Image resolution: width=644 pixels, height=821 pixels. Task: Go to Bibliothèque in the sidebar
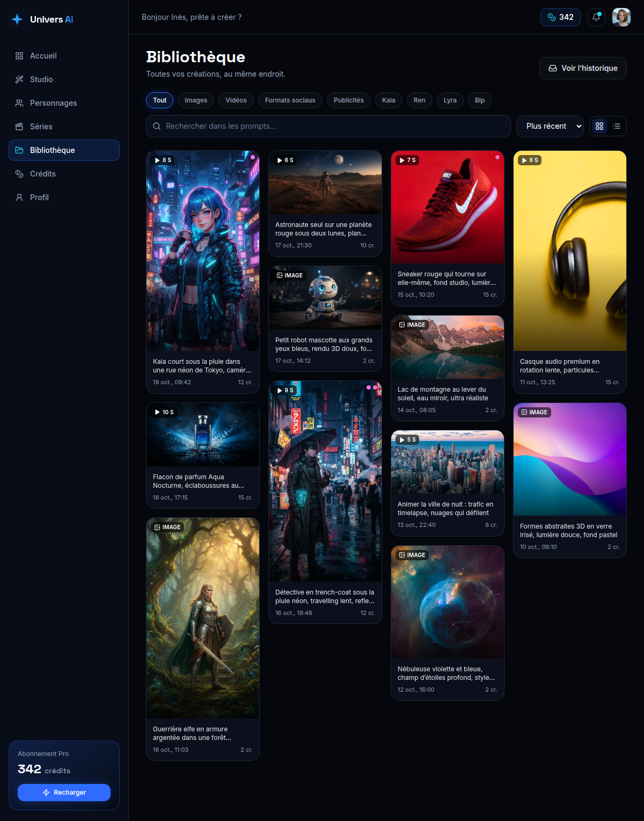(64, 150)
